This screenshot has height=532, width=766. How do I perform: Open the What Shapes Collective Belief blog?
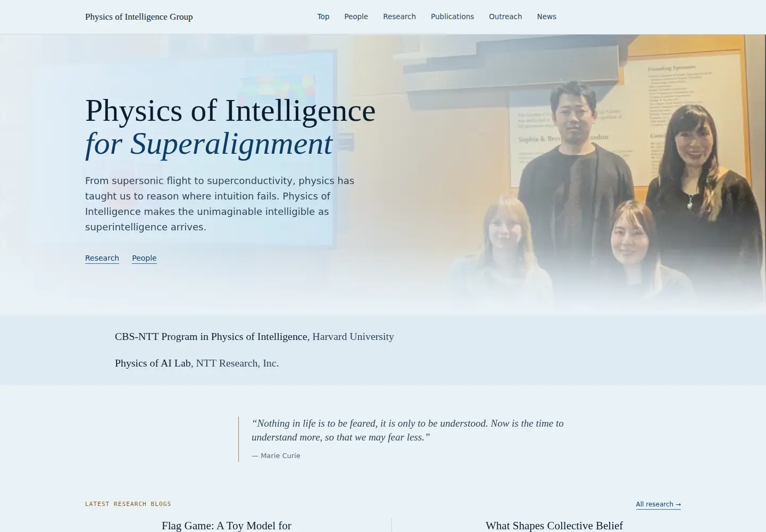554,526
